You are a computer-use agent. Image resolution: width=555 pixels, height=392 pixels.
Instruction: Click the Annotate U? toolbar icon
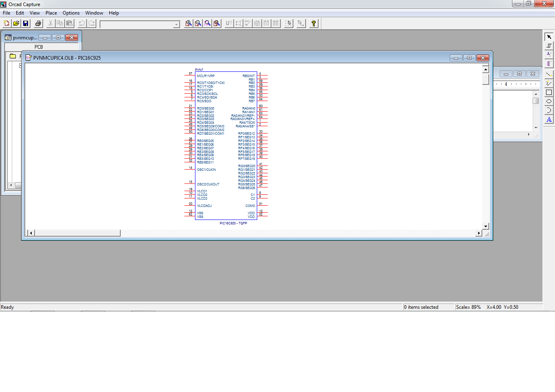click(x=229, y=24)
